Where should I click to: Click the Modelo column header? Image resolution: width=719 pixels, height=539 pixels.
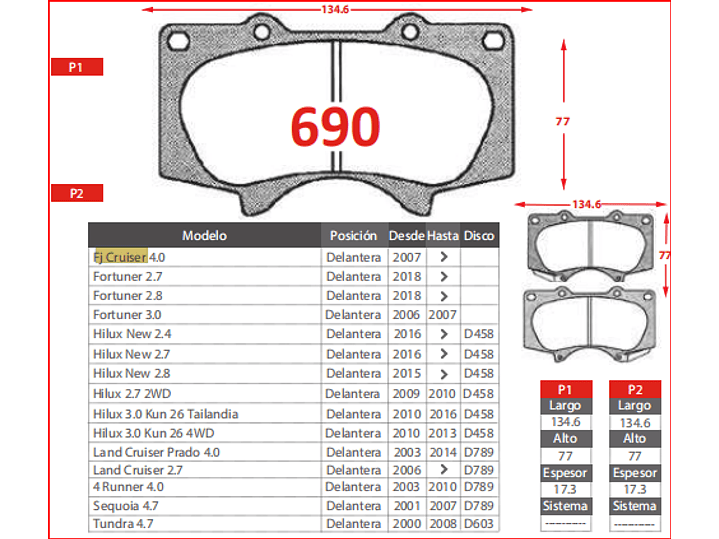tap(204, 236)
